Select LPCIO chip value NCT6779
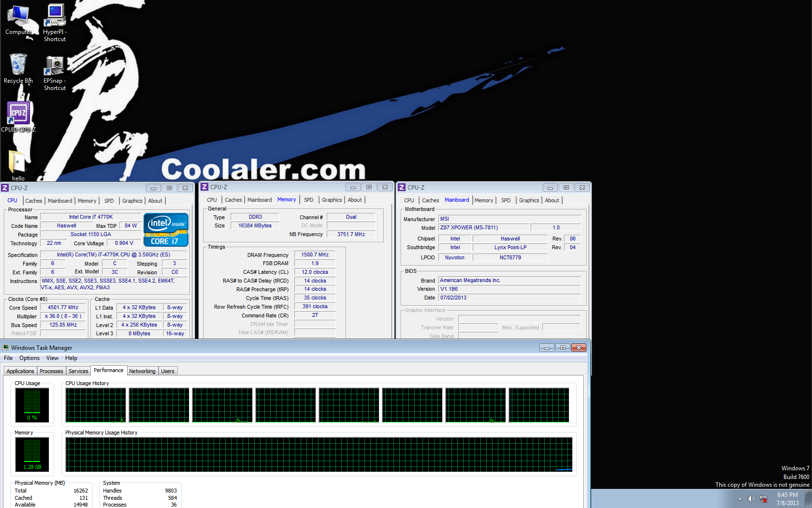The height and width of the screenshot is (508, 812). 510,257
